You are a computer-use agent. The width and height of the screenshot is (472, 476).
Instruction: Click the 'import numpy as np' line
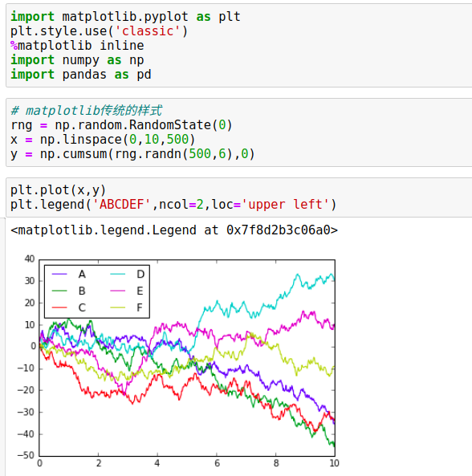coord(77,60)
